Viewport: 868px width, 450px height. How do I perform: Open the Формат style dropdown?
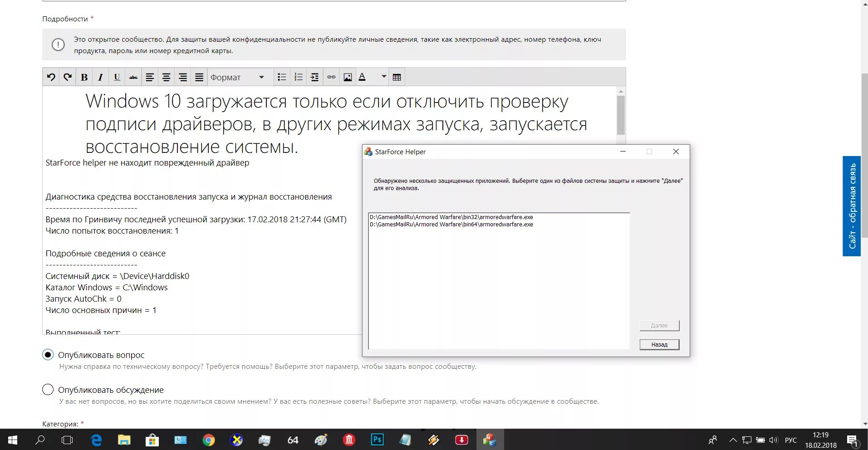[240, 77]
